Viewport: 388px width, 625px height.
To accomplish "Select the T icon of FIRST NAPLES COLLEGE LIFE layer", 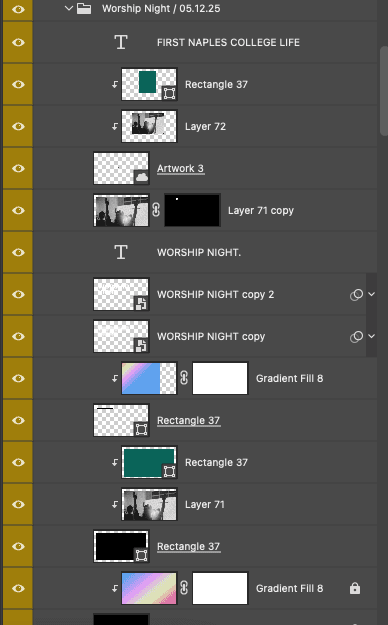I will (121, 42).
